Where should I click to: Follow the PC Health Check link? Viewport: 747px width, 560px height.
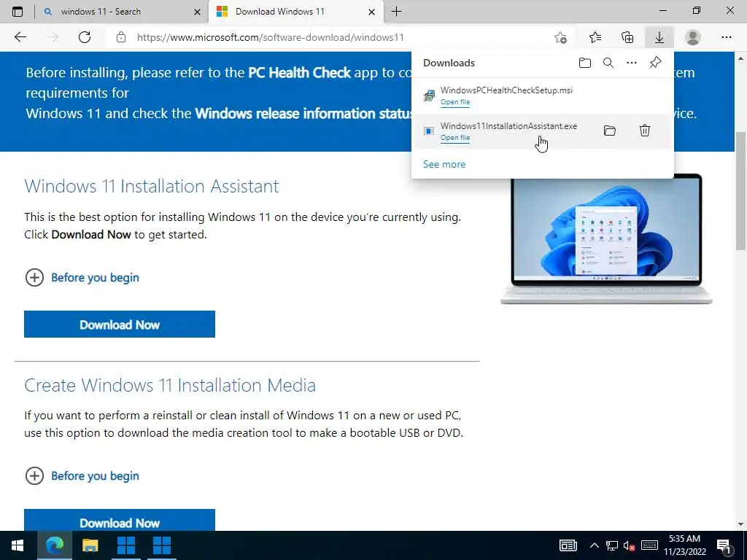coord(299,72)
